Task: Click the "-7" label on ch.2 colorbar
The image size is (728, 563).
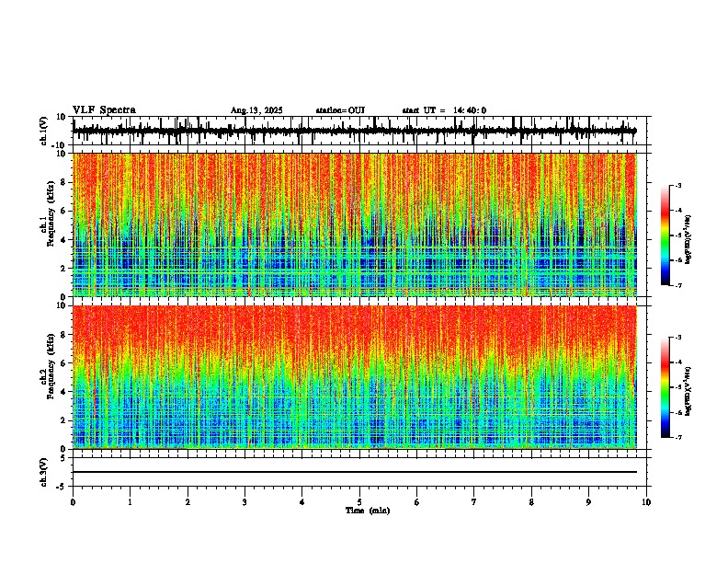Action: click(x=677, y=437)
